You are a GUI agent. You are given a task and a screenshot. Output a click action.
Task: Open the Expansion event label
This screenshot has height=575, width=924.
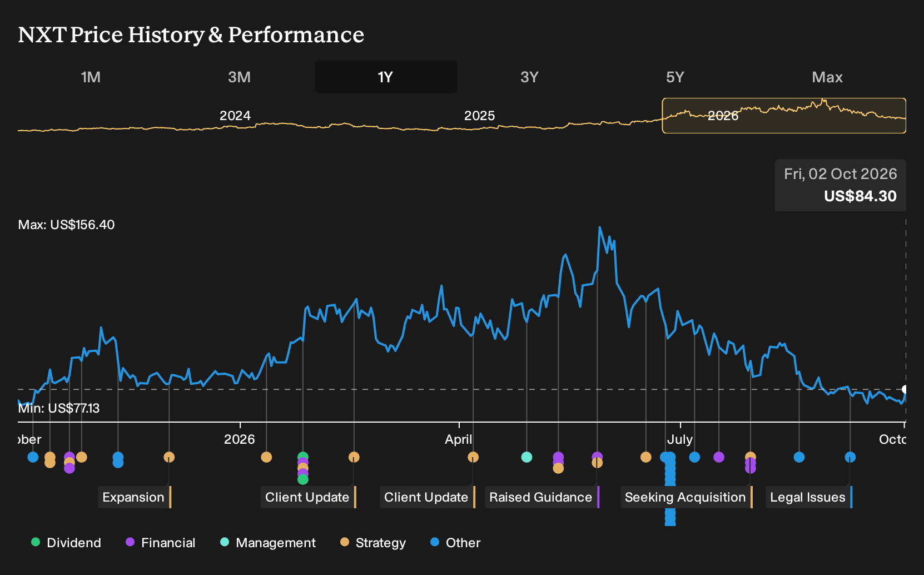[x=135, y=497]
